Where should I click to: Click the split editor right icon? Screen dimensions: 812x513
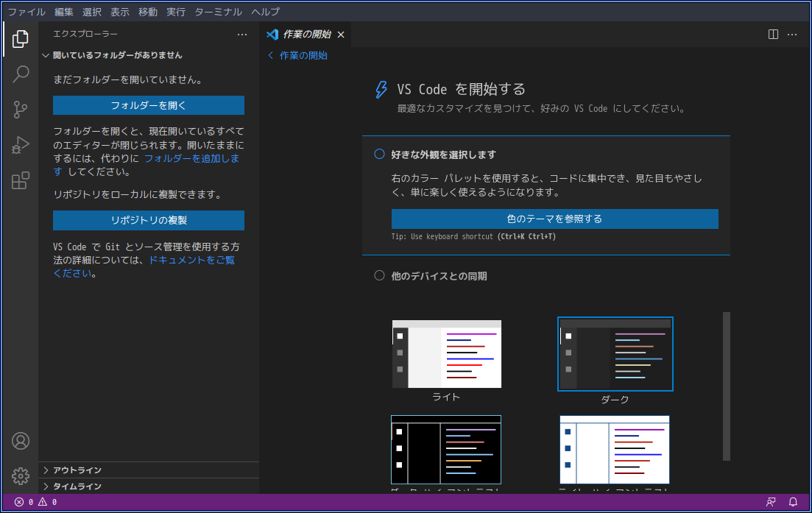(x=773, y=35)
